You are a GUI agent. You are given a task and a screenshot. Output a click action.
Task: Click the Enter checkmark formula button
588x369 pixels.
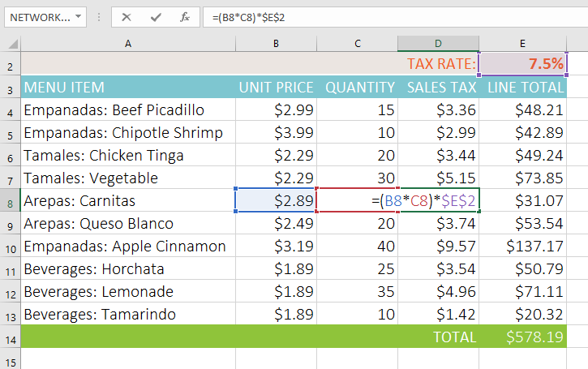pos(156,16)
